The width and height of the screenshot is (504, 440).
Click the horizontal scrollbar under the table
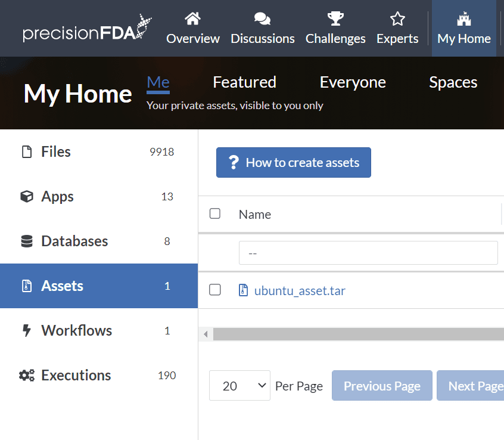(357, 334)
